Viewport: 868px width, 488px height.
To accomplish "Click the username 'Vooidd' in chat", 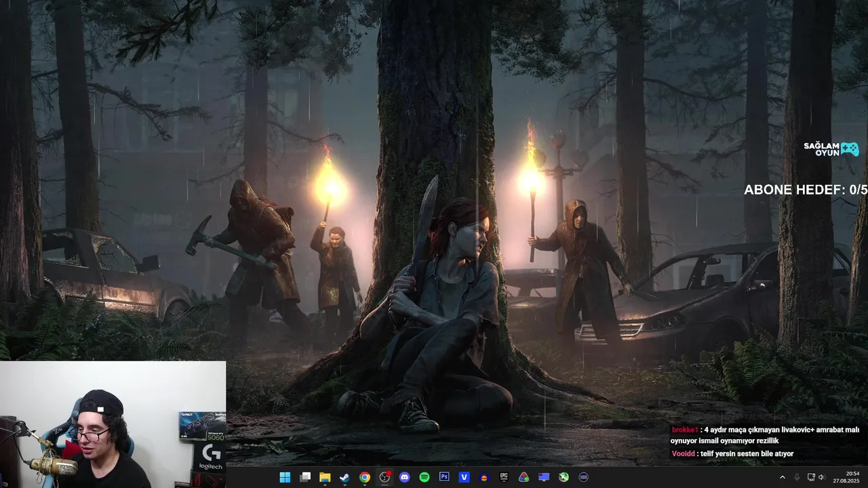I will point(683,454).
